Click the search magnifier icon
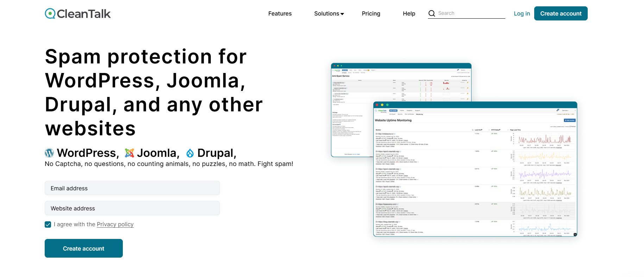 coord(432,13)
